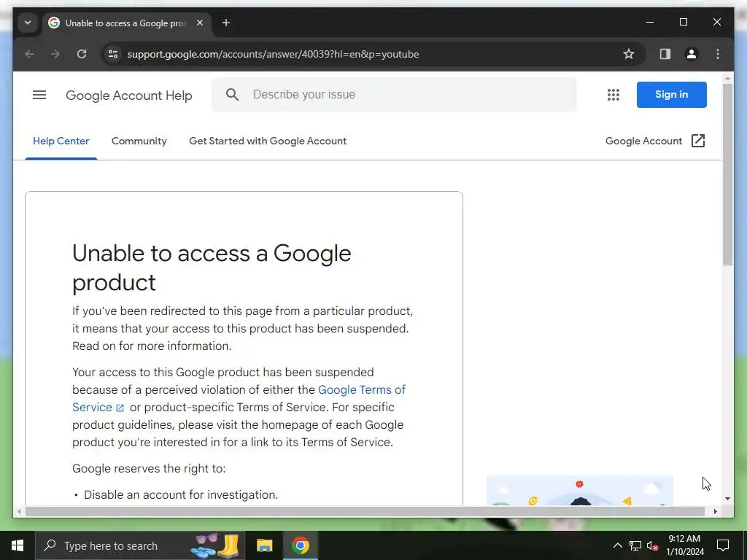This screenshot has height=560, width=747.
Task: Go forward to the next page
Action: point(55,54)
